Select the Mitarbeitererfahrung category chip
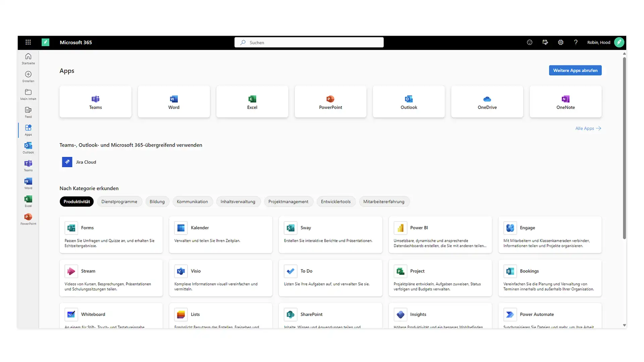This screenshot has height=362, width=644. point(384,201)
